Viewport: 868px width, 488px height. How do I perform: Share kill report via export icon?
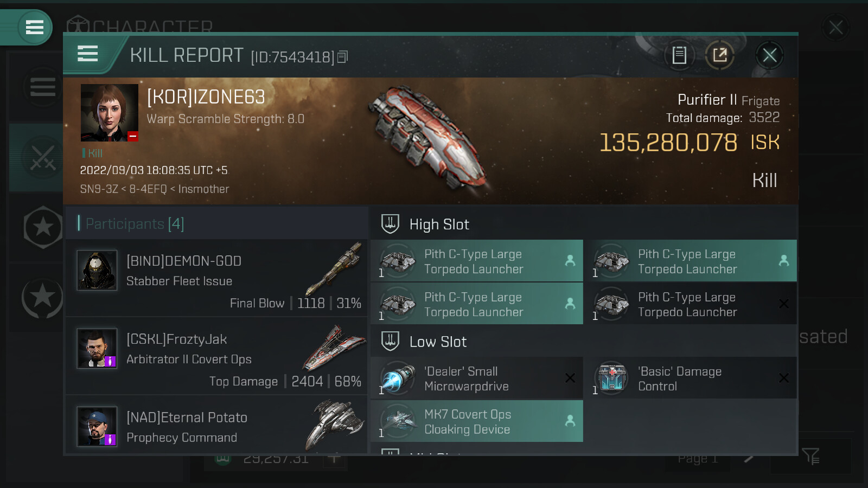pos(720,55)
